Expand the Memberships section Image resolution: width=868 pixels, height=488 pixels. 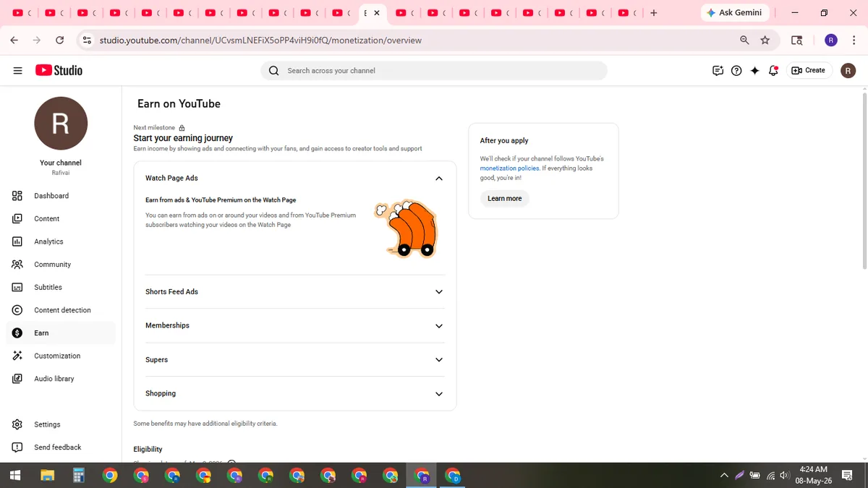point(438,326)
